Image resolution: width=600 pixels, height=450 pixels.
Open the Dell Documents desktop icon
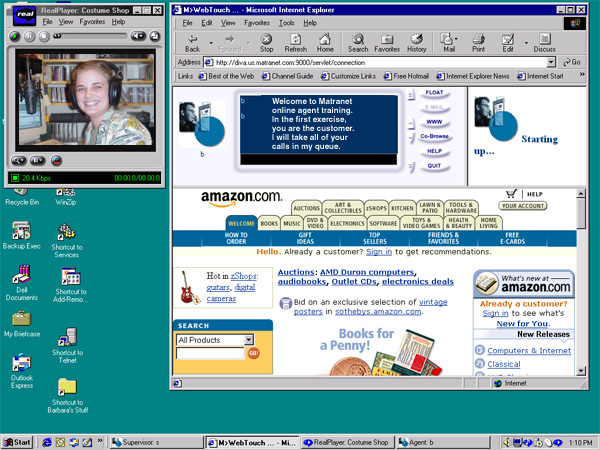21,283
